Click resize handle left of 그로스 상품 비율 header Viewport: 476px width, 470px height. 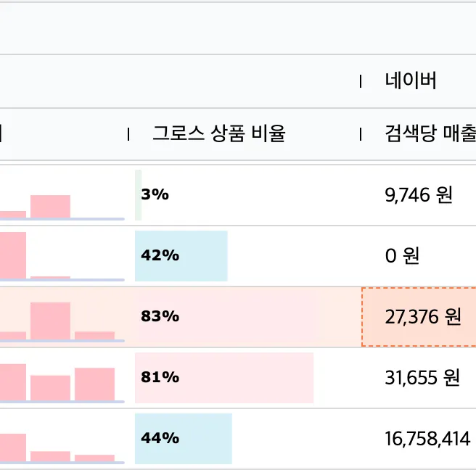(x=128, y=133)
